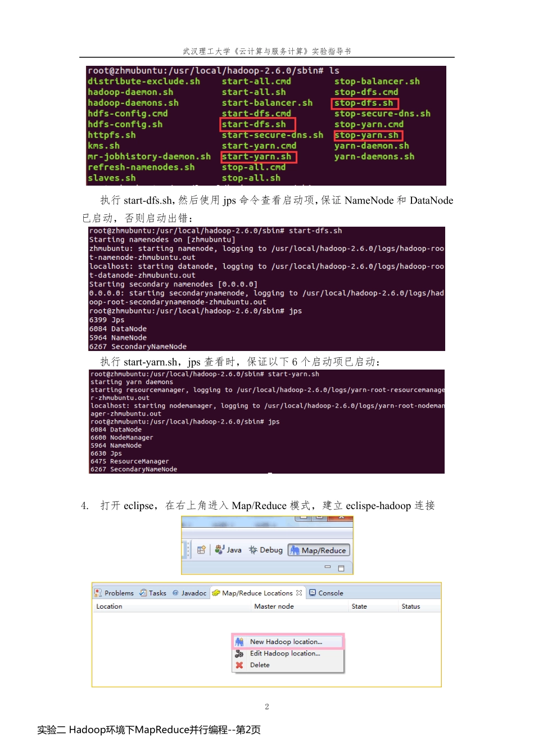Click stop-dfs.sh in the ls listing
The image size is (534, 756).
click(x=364, y=103)
